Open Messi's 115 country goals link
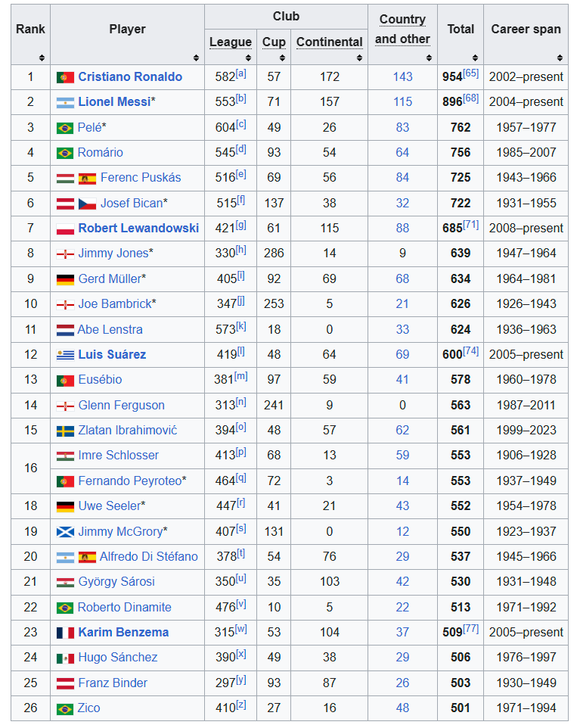 click(402, 102)
